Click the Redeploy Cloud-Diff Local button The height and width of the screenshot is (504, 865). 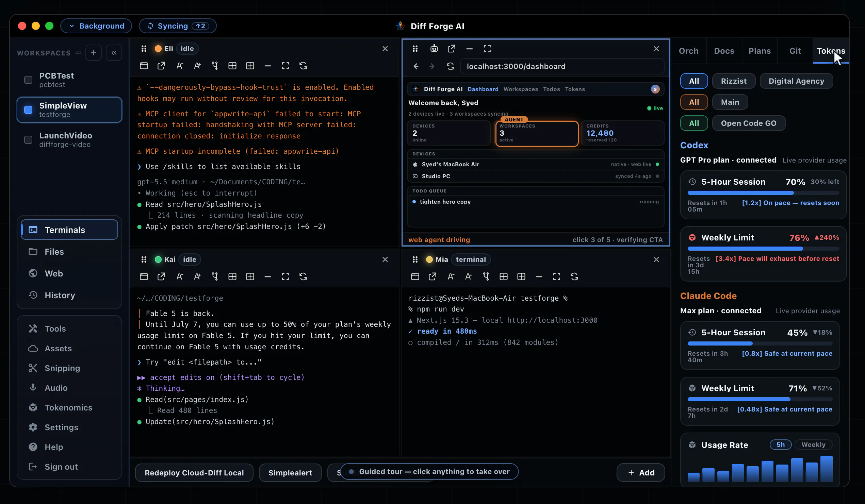[194, 472]
